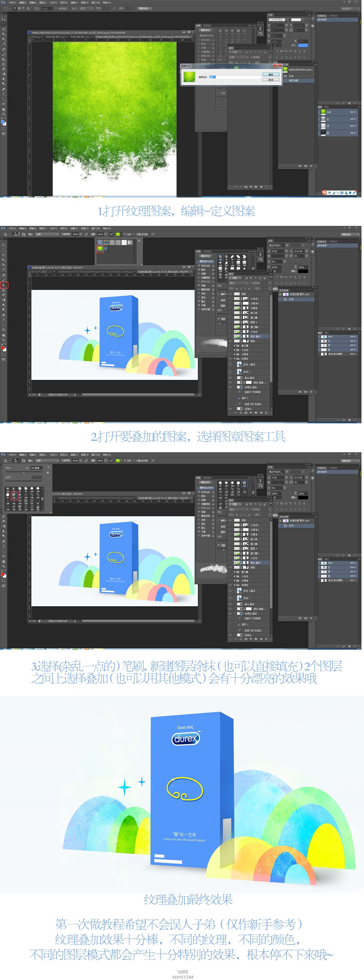Open 排版规则 workspace dropdown in step 1

[x=350, y=8]
